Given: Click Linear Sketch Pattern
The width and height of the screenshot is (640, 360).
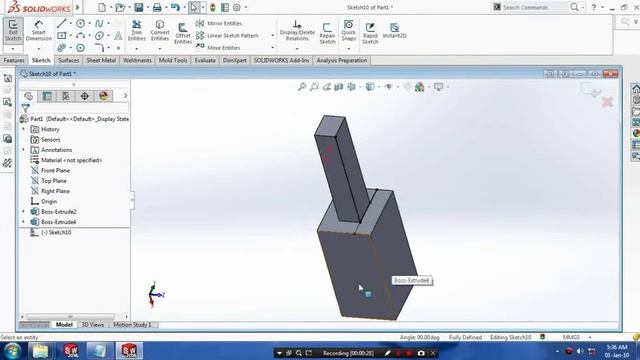Looking at the screenshot, I should (x=227, y=36).
